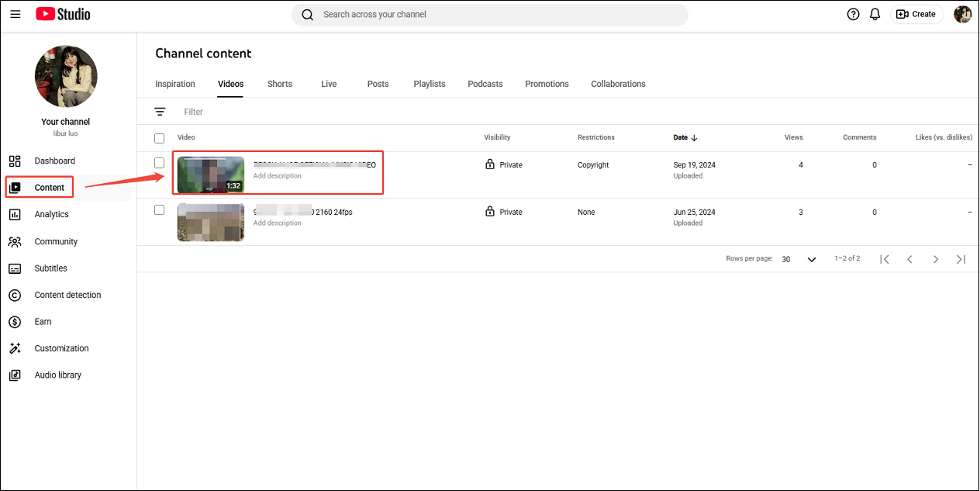Screen dimensions: 980x491
Task: Open the notifications bell
Action: [875, 14]
